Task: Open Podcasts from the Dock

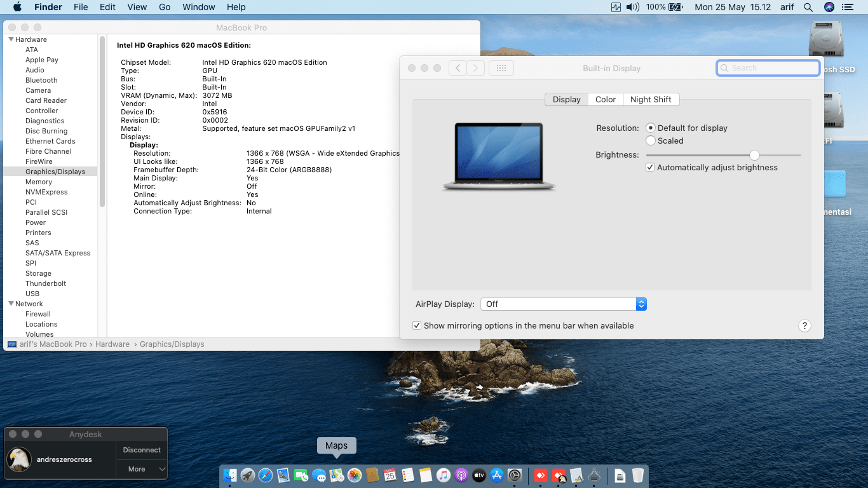Action: click(461, 475)
